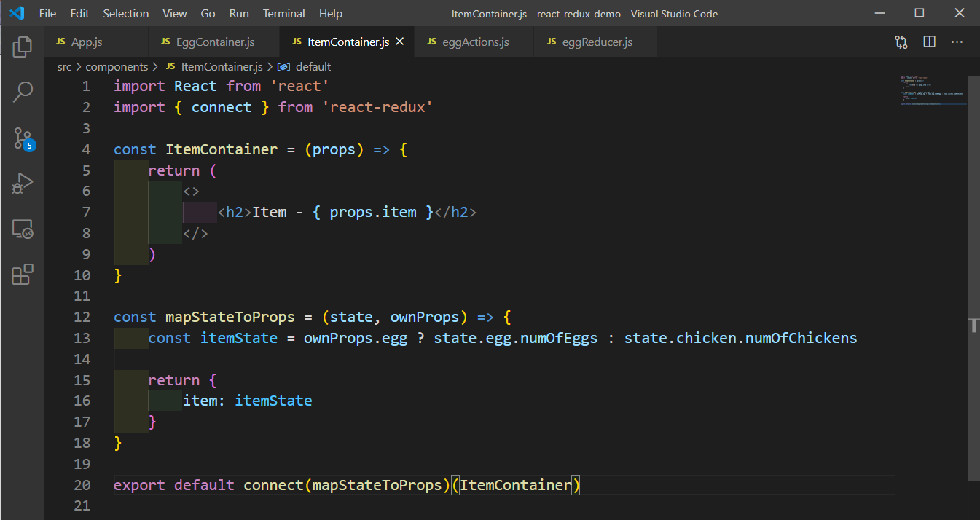Open the Remote Explorer view
The width and height of the screenshot is (980, 520).
(23, 229)
